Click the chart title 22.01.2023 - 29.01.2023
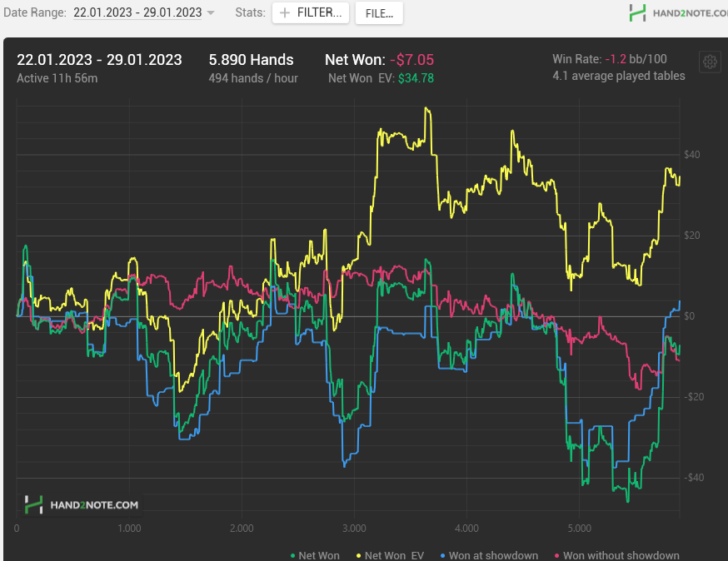Viewport: 728px width, 561px height. pyautogui.click(x=99, y=60)
